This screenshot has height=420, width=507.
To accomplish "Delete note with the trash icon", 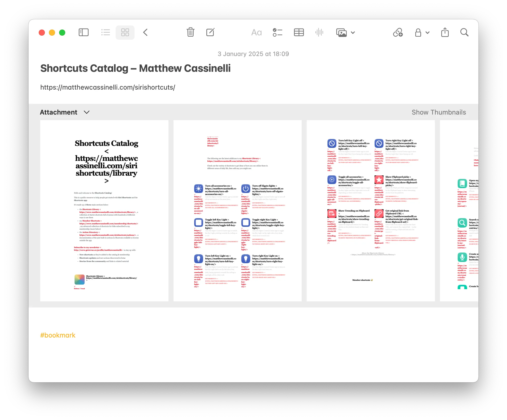I will tap(190, 33).
